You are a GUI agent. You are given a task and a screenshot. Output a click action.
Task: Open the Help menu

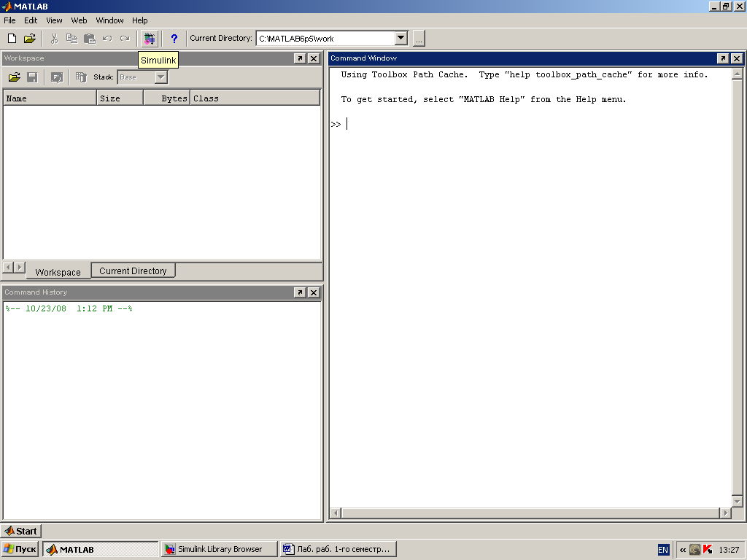coord(139,20)
